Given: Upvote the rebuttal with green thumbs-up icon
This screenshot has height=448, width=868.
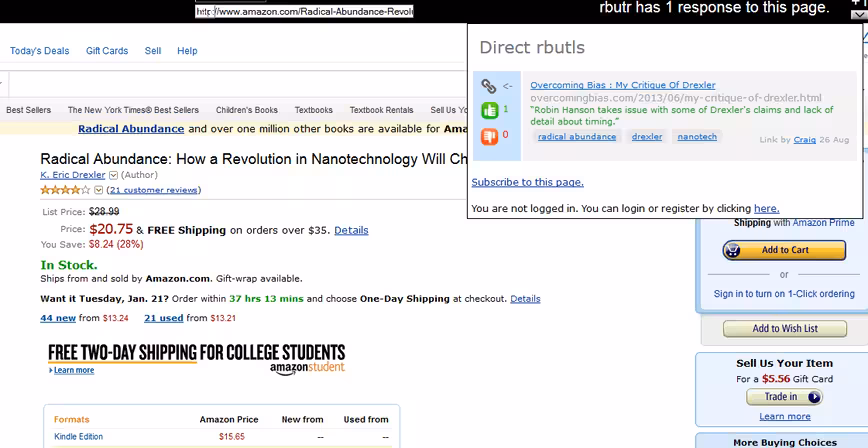Looking at the screenshot, I should click(489, 110).
